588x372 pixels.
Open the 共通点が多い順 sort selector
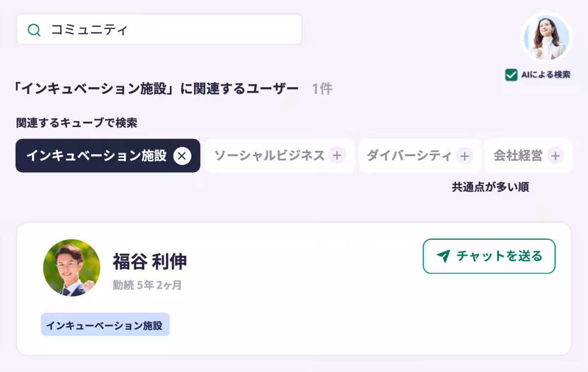click(490, 187)
